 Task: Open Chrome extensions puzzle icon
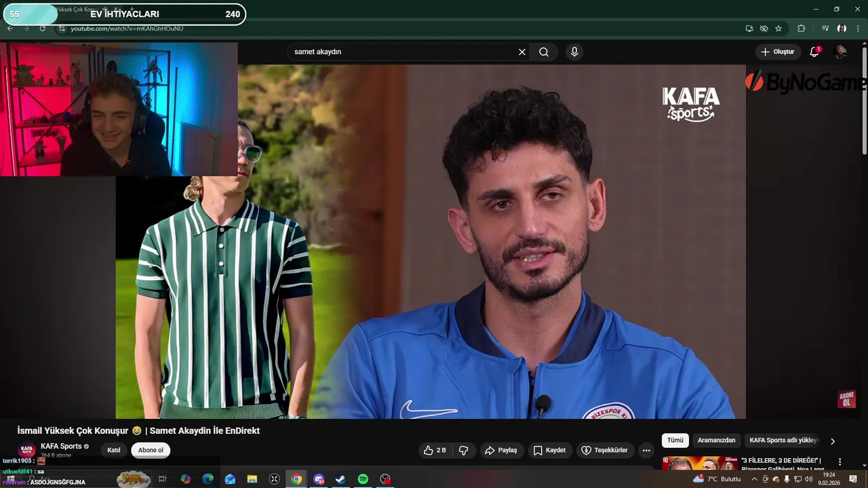pyautogui.click(x=801, y=28)
